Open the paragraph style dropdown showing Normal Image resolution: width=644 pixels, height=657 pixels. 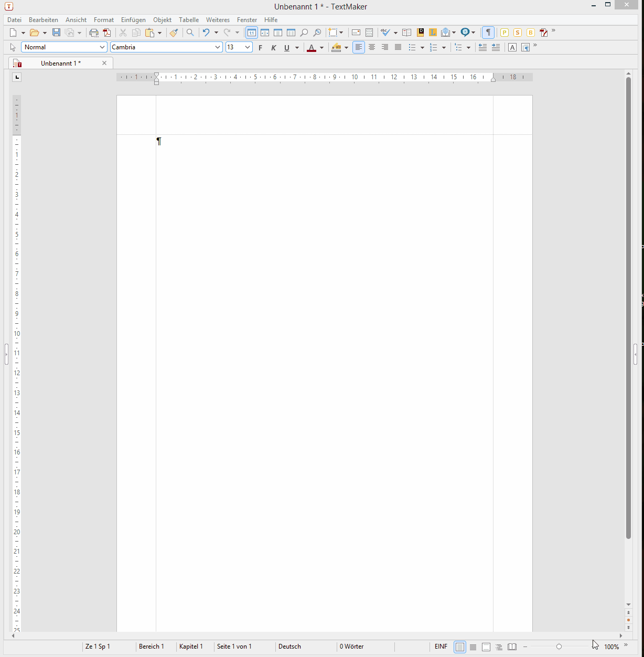64,47
